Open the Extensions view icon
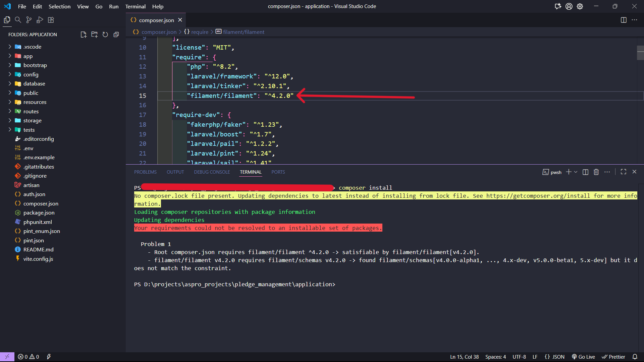 click(x=51, y=20)
